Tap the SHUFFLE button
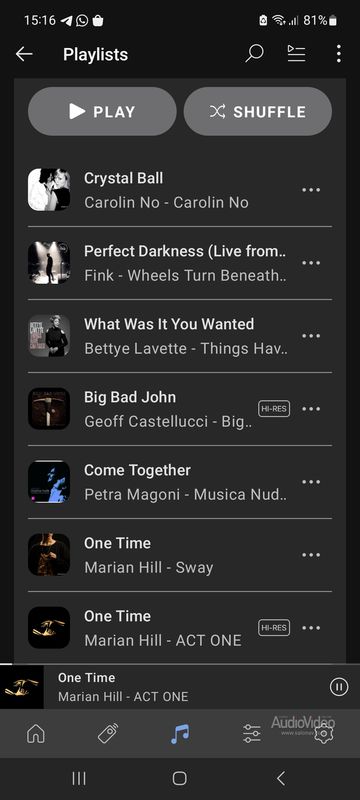The height and width of the screenshot is (800, 360). pyautogui.click(x=258, y=111)
